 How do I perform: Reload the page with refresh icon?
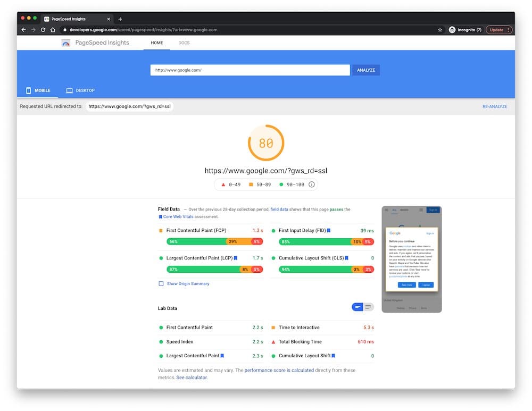43,30
